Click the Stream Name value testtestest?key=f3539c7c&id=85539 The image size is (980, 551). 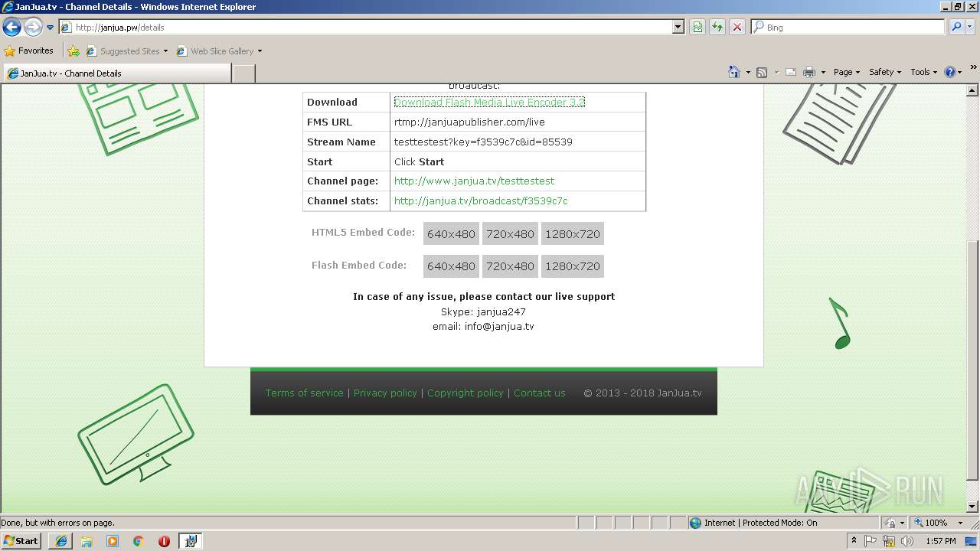pos(483,142)
